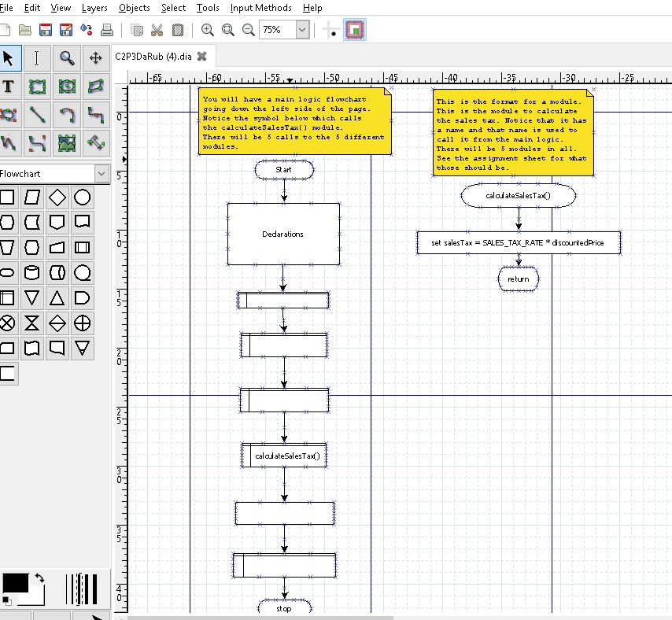
Task: Switch to the C2P3DaRub (4).dia tab
Action: (153, 56)
